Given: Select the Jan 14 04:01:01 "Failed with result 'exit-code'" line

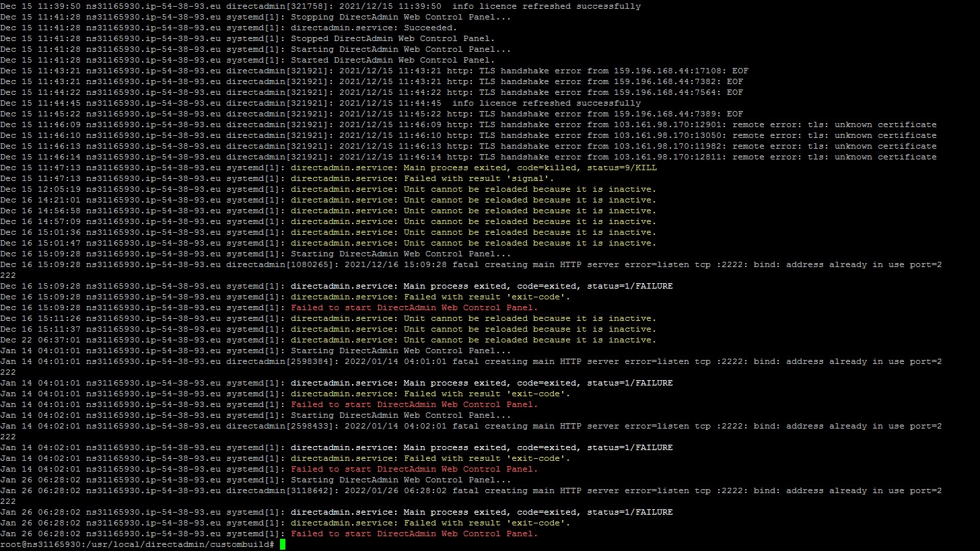Looking at the screenshot, I should pos(285,394).
